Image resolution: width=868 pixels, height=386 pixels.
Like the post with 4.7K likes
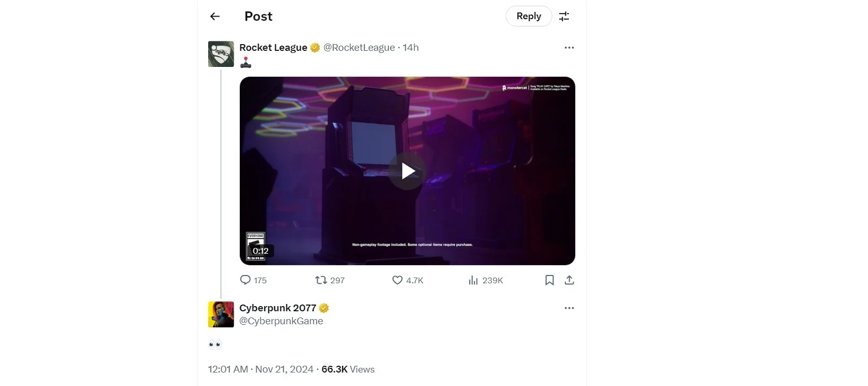(x=398, y=280)
